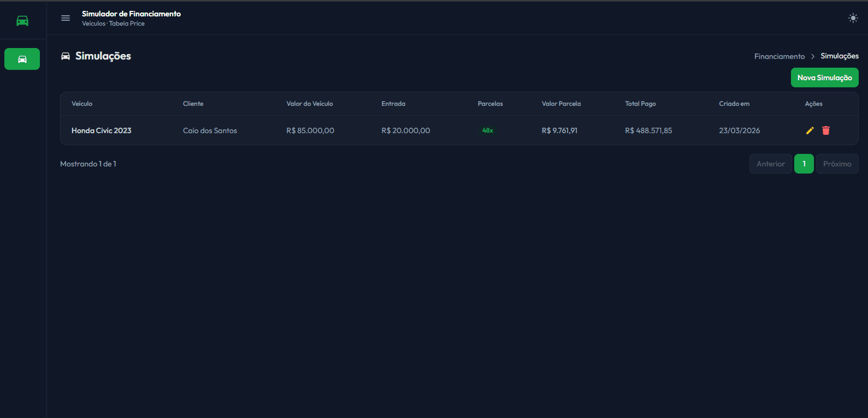
Task: Open the Financiamento breadcrumb link
Action: (x=779, y=56)
